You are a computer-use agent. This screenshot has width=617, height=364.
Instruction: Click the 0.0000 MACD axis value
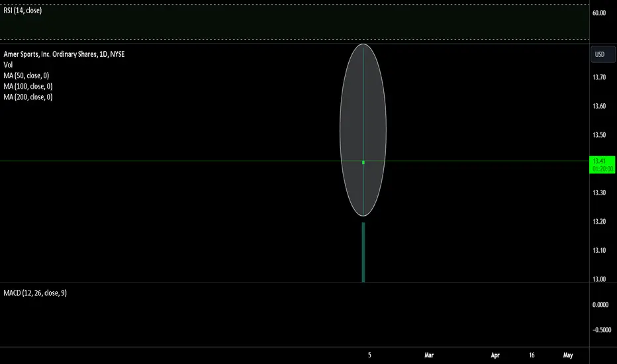600,304
